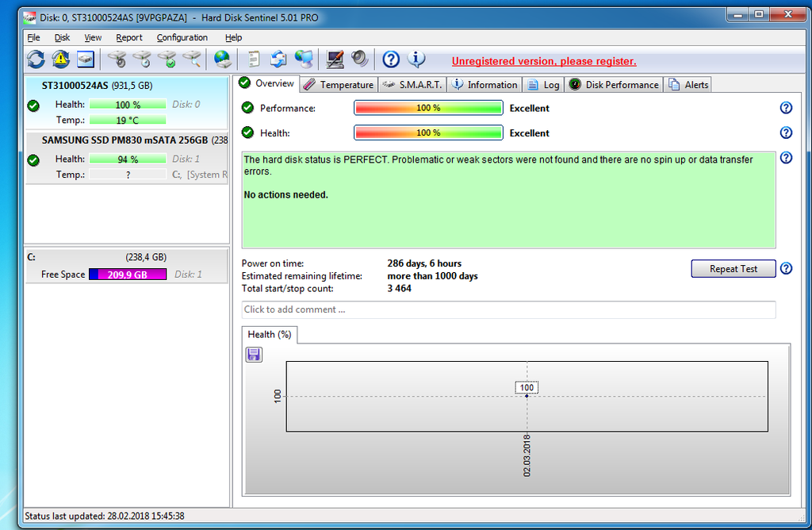This screenshot has width=812, height=530.
Task: Select the SAMSUNG SSD PM830 mSATA disk entry
Action: point(126,158)
